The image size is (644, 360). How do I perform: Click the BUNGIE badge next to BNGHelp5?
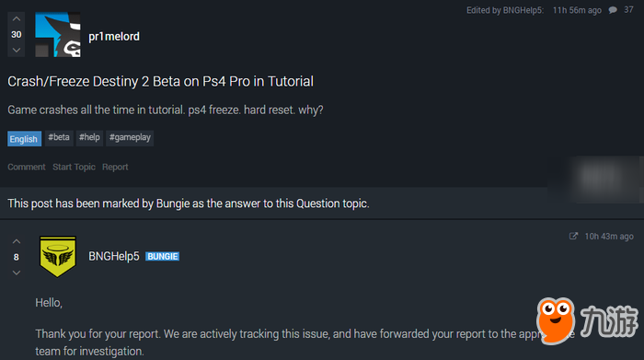pos(162,257)
